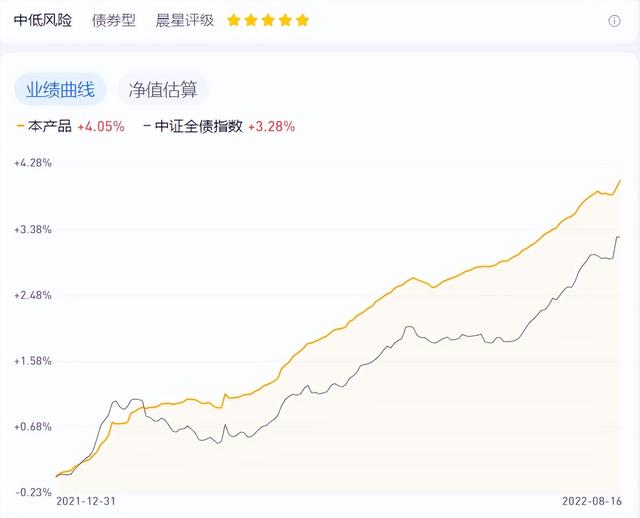The height and width of the screenshot is (518, 640).
Task: Click the 晨星评级 rating label
Action: coord(184,20)
